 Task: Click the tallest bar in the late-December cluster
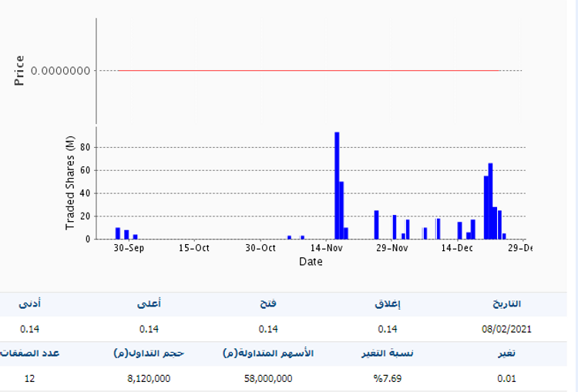pyautogui.click(x=490, y=200)
